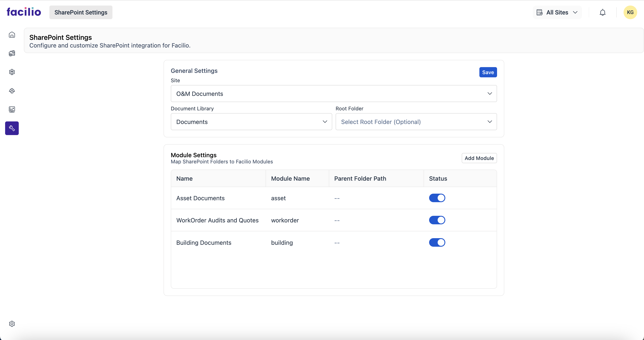Image resolution: width=644 pixels, height=340 pixels.
Task: Click the Save button
Action: (488, 72)
